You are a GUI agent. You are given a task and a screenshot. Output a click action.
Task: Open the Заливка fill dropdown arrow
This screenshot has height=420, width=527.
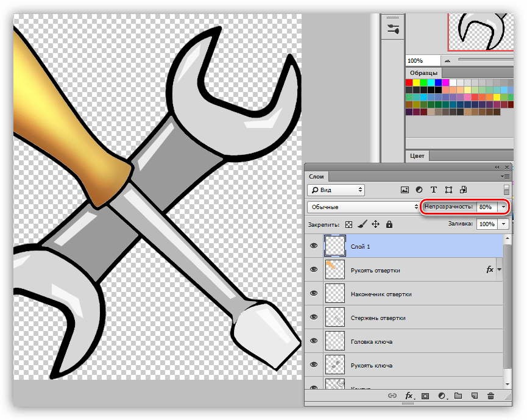[503, 224]
